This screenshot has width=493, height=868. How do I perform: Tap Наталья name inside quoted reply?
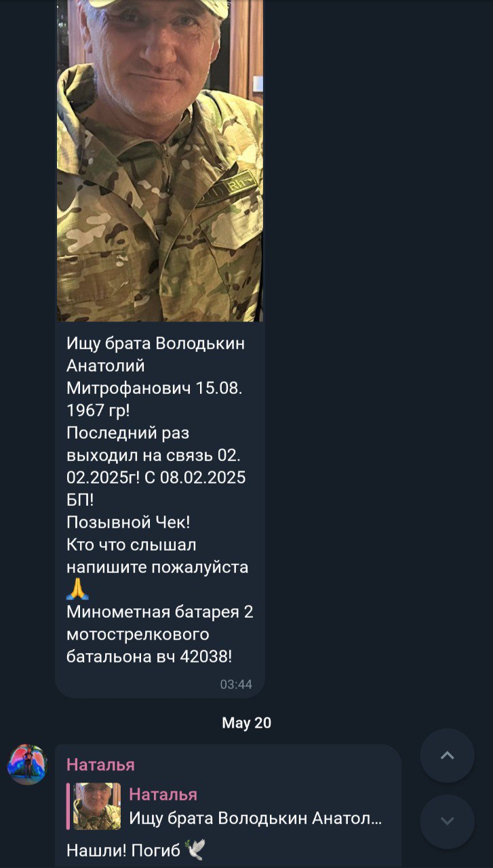point(163,795)
